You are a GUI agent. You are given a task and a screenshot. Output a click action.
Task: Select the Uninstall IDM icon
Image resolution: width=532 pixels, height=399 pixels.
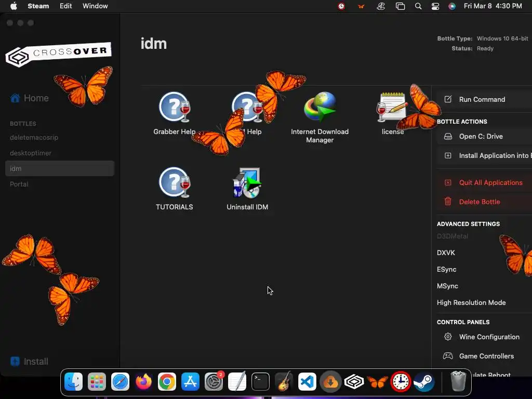click(247, 182)
